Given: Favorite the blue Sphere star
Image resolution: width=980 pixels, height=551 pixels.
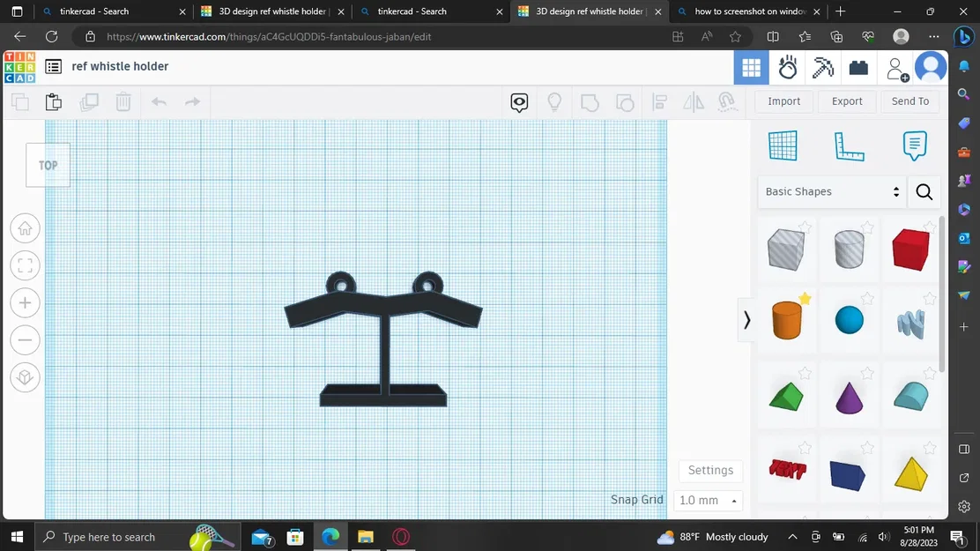Looking at the screenshot, I should point(867,299).
